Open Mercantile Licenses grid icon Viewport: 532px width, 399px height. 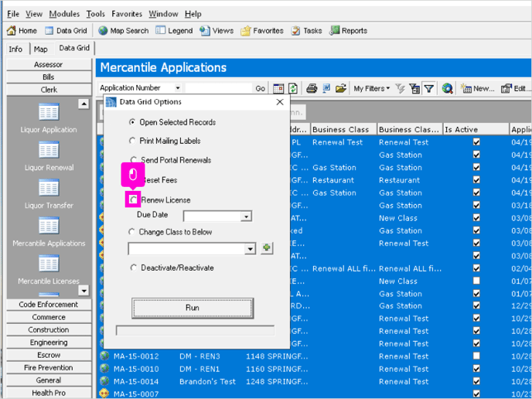click(x=49, y=264)
